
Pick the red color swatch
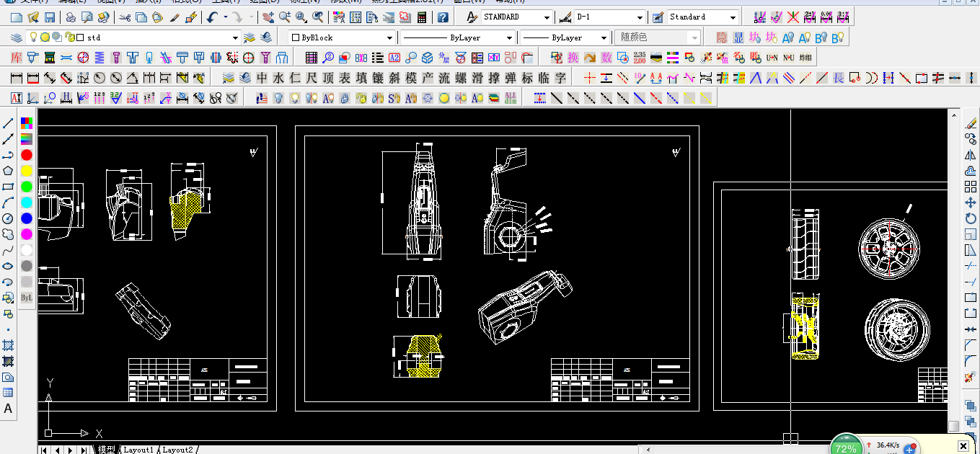[x=27, y=155]
